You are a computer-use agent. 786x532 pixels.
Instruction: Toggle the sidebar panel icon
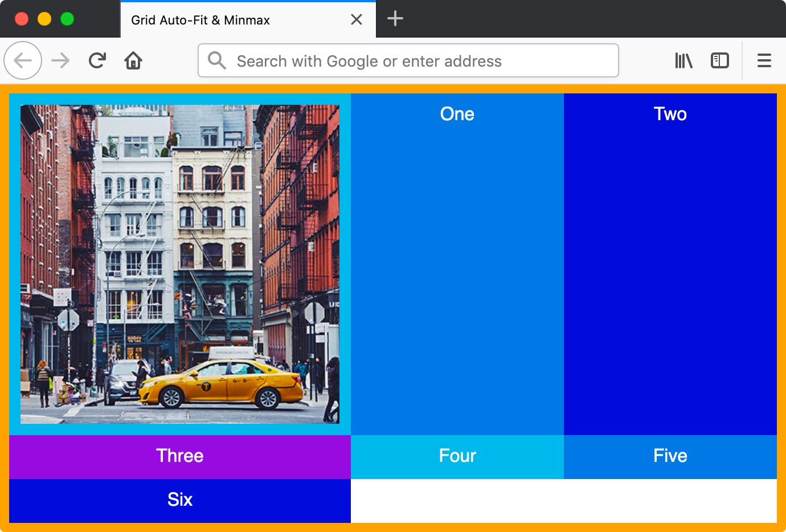719,60
